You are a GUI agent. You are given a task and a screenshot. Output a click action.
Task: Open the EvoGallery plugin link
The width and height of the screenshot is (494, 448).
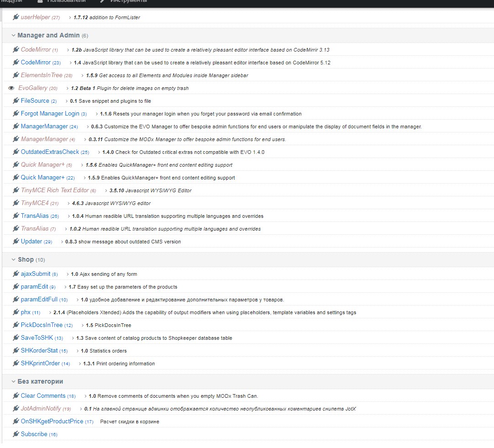pyautogui.click(x=33, y=88)
